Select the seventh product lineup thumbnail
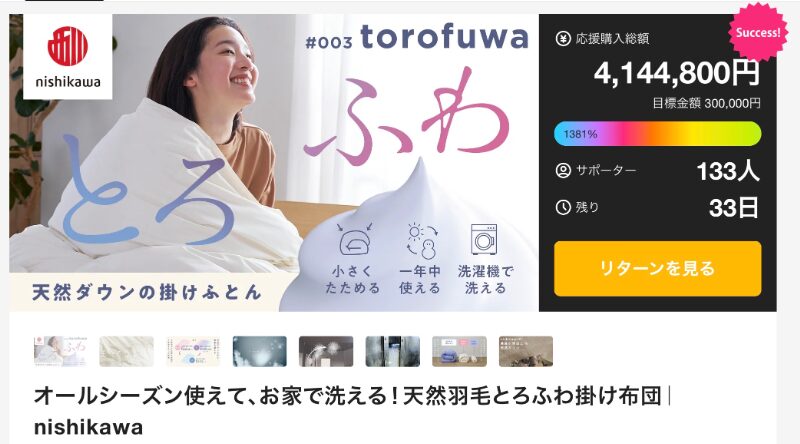The height and width of the screenshot is (444, 800). (x=459, y=351)
